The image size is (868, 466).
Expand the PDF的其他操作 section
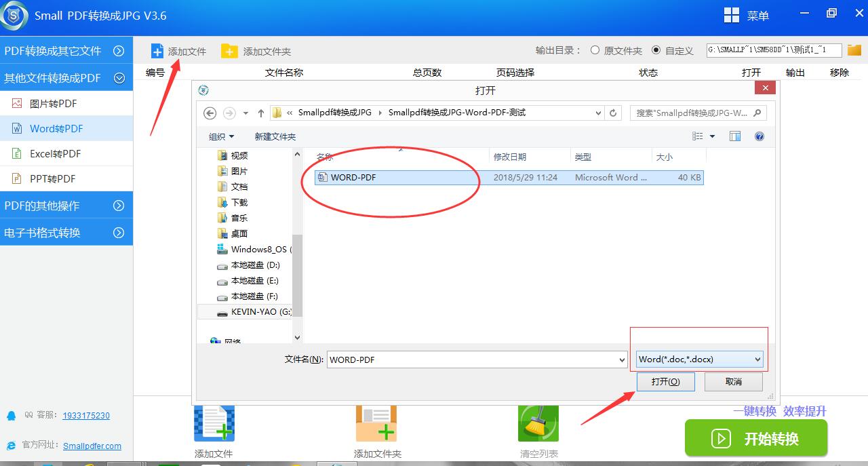pyautogui.click(x=66, y=206)
